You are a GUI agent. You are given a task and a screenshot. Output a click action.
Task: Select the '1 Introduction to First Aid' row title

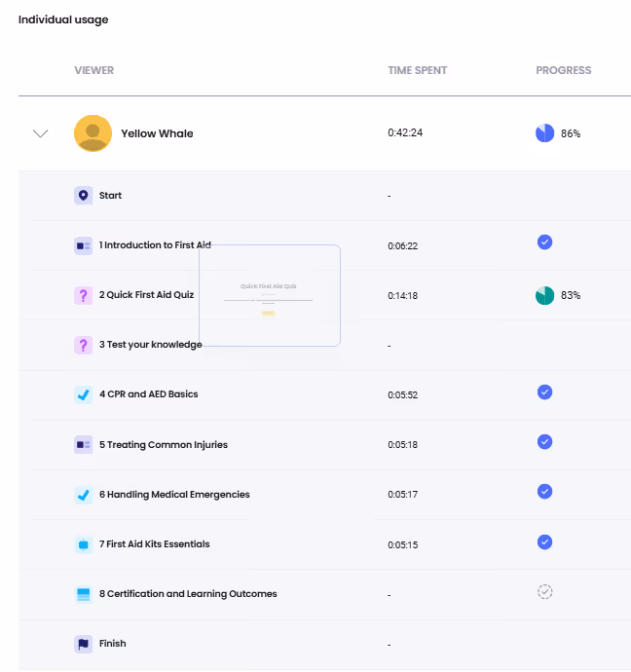155,245
